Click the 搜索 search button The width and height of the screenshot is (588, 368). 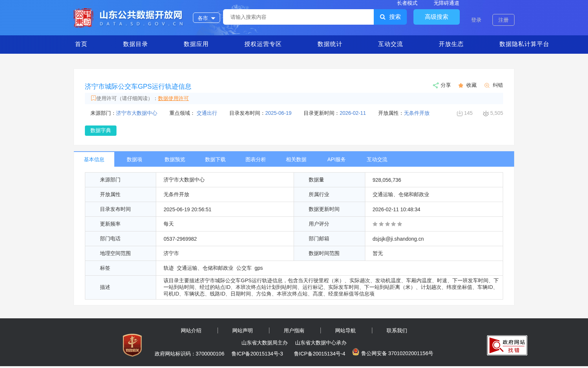click(390, 17)
